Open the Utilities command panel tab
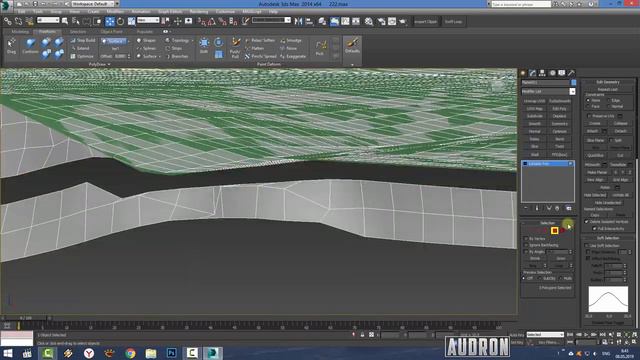Screen dimensions: 640x360 click(x=571, y=73)
